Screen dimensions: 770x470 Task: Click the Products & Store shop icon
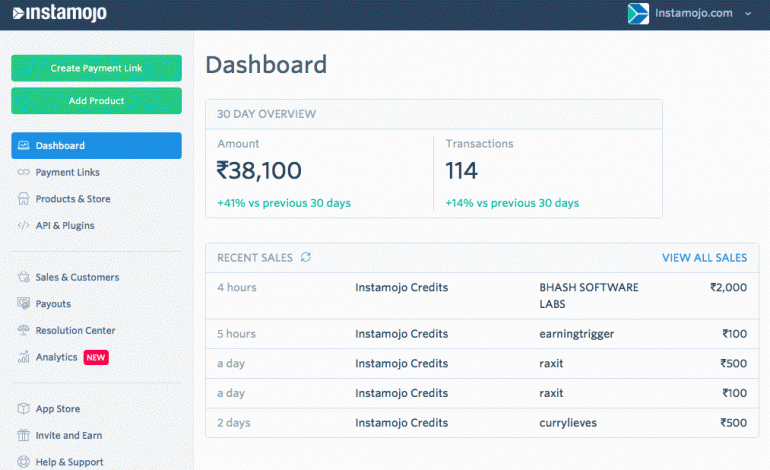coord(24,199)
